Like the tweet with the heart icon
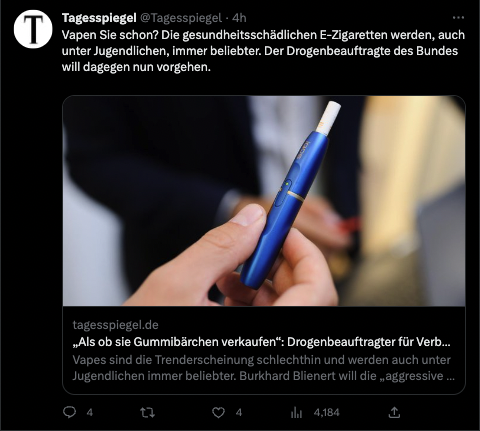The image size is (480, 431). point(218,413)
